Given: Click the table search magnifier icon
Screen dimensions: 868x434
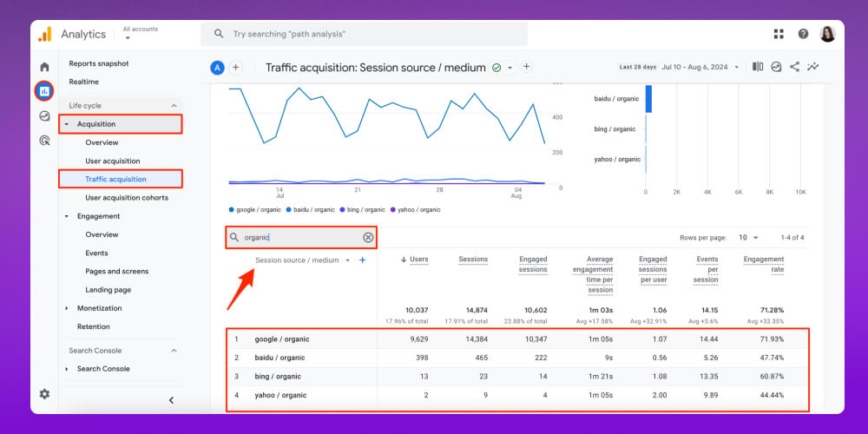Looking at the screenshot, I should coord(234,238).
